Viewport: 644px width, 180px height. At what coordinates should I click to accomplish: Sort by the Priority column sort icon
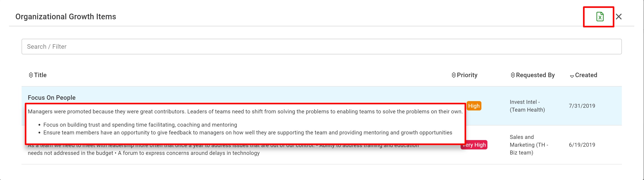click(x=454, y=75)
